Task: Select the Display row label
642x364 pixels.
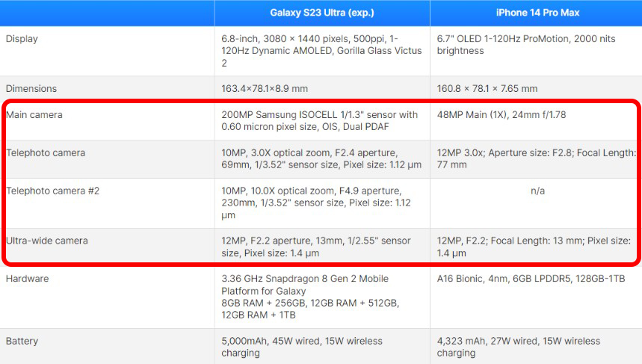Action: click(22, 39)
